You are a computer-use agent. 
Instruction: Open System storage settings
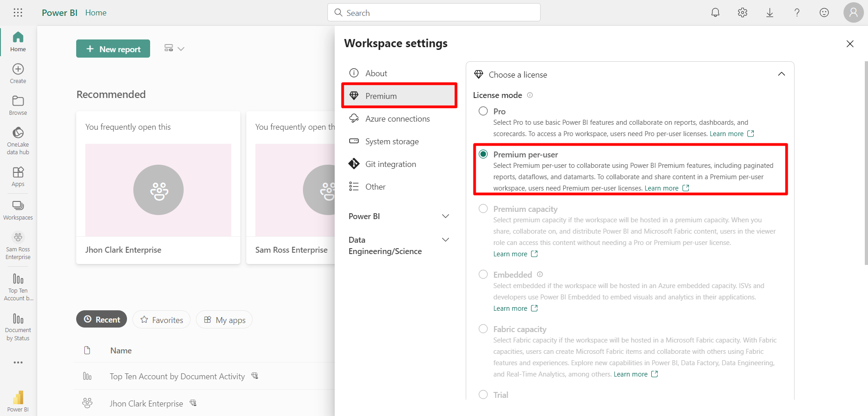point(399,141)
